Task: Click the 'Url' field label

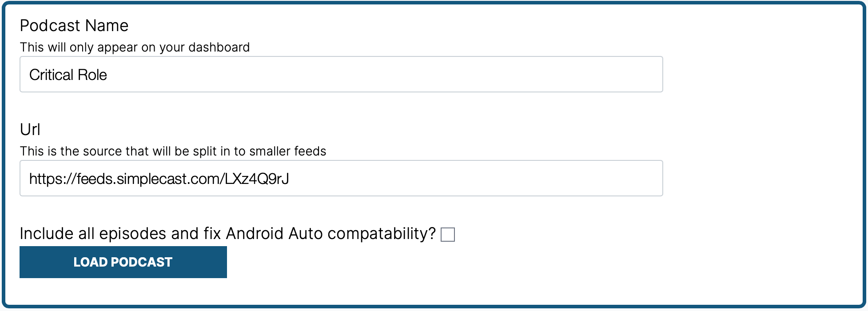Action: click(x=30, y=130)
